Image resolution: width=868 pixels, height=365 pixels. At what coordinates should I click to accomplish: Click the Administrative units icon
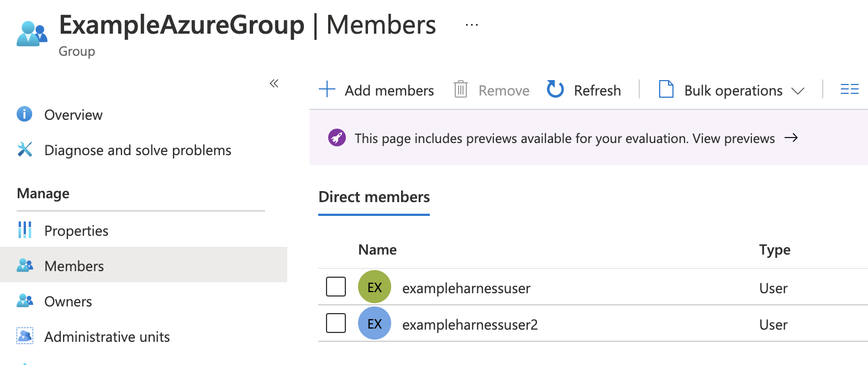click(x=25, y=336)
